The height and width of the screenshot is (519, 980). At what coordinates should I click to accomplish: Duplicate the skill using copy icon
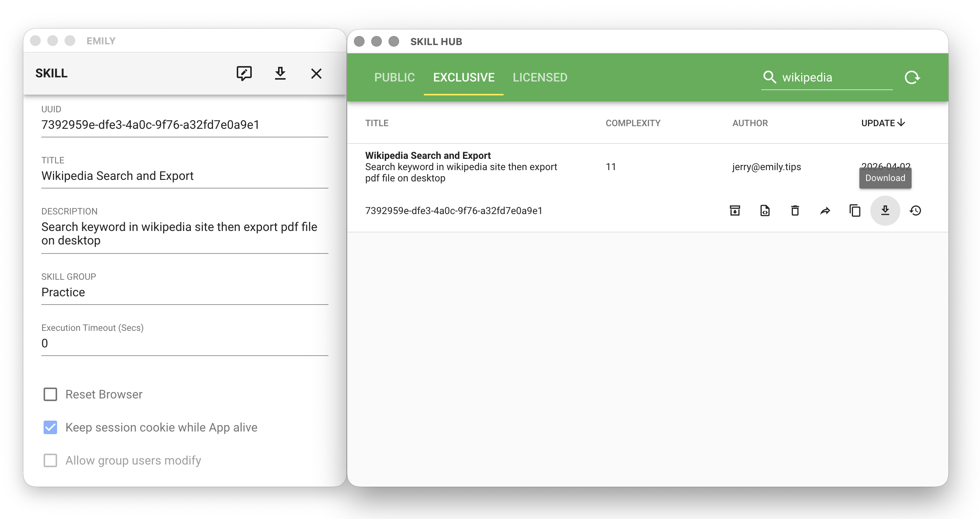click(x=855, y=210)
